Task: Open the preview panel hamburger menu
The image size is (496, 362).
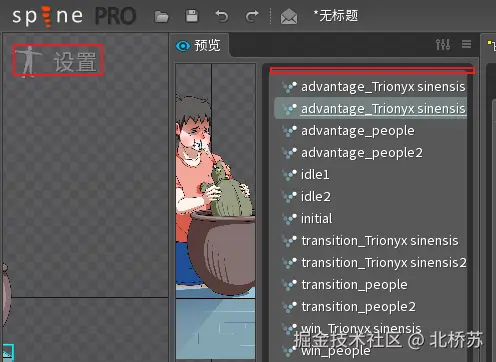Action: (466, 44)
